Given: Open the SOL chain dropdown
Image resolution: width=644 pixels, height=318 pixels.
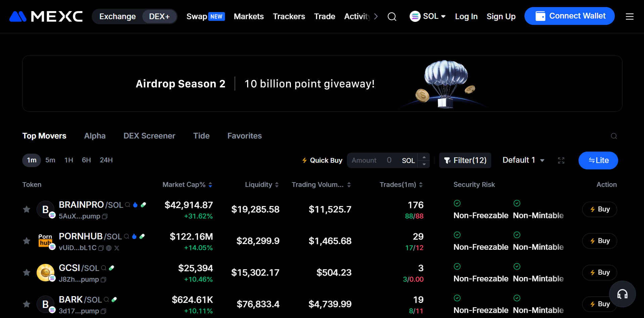Looking at the screenshot, I should (x=427, y=16).
